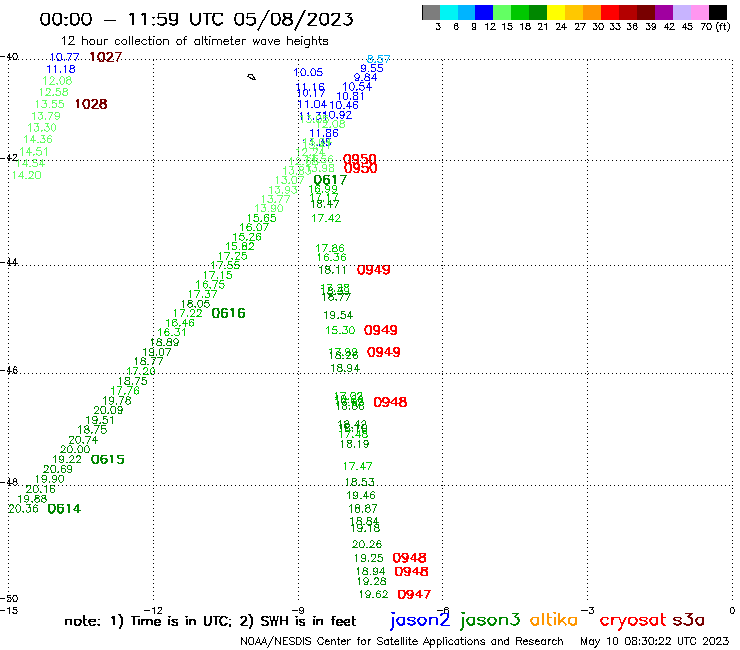Click the 'NOAA/NESDIS Center for Satellite Applications' credit
Image resolution: width=740 pixels, height=650 pixels.
402,641
